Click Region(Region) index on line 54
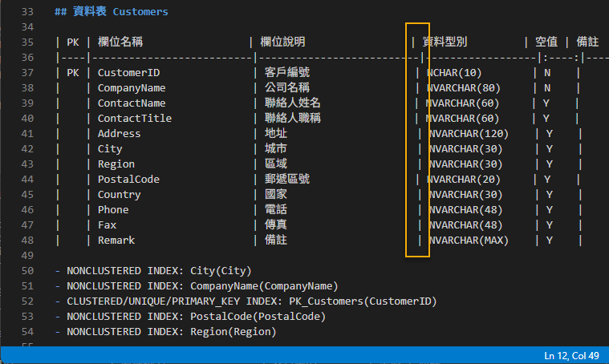Screen dimensions: 609x364 [x=233, y=332]
